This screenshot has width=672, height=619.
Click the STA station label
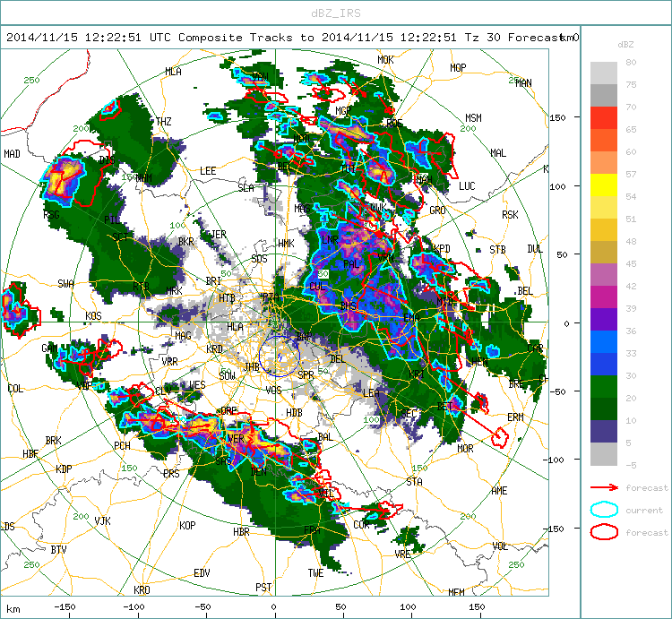[414, 482]
